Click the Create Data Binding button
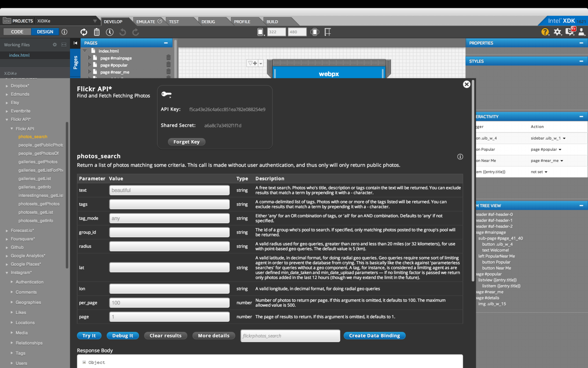588x368 pixels. tap(374, 336)
